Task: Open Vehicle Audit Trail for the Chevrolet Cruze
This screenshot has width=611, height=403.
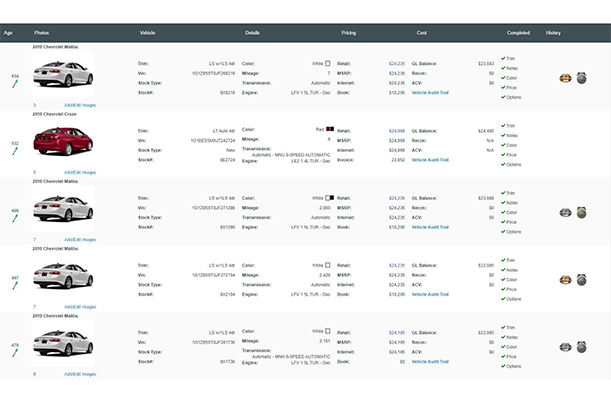Action: (432, 159)
